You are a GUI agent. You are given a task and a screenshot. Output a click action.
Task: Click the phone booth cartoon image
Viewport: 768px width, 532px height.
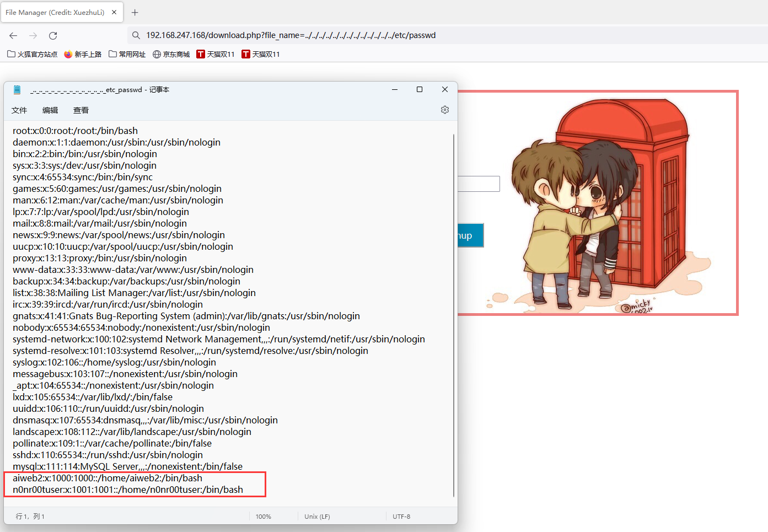pos(598,203)
